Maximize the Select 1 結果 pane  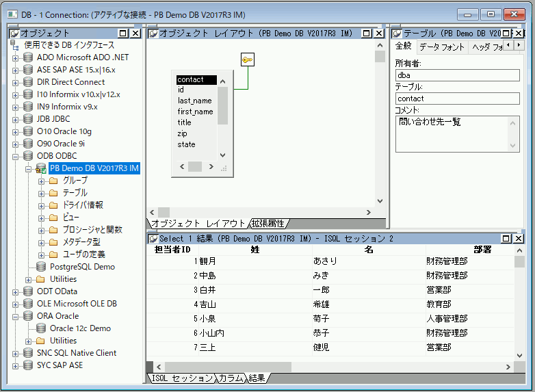tap(506, 238)
